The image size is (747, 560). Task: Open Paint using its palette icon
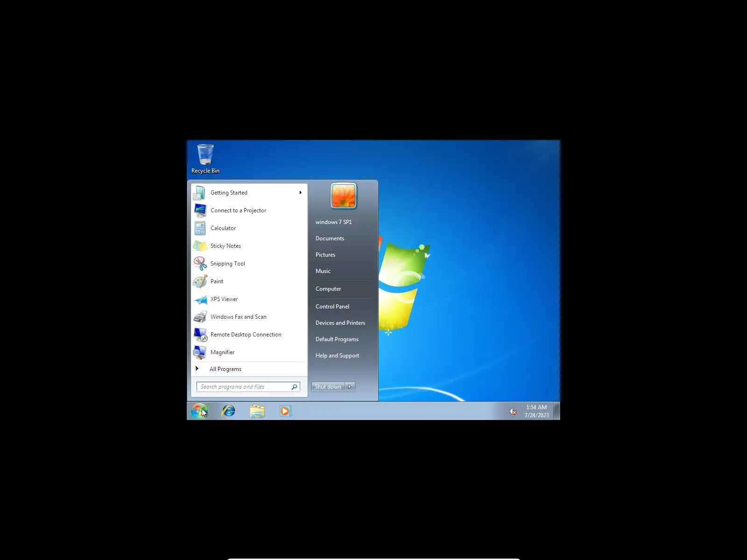click(x=200, y=281)
